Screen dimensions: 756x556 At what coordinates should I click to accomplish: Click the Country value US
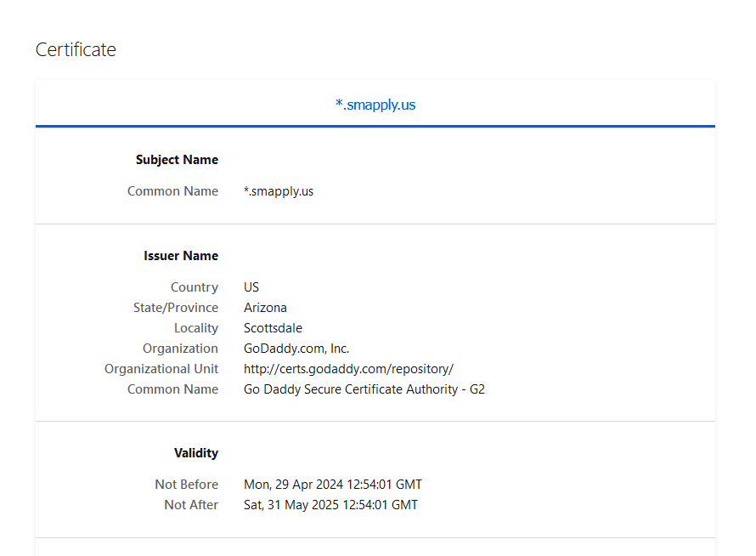pyautogui.click(x=251, y=287)
